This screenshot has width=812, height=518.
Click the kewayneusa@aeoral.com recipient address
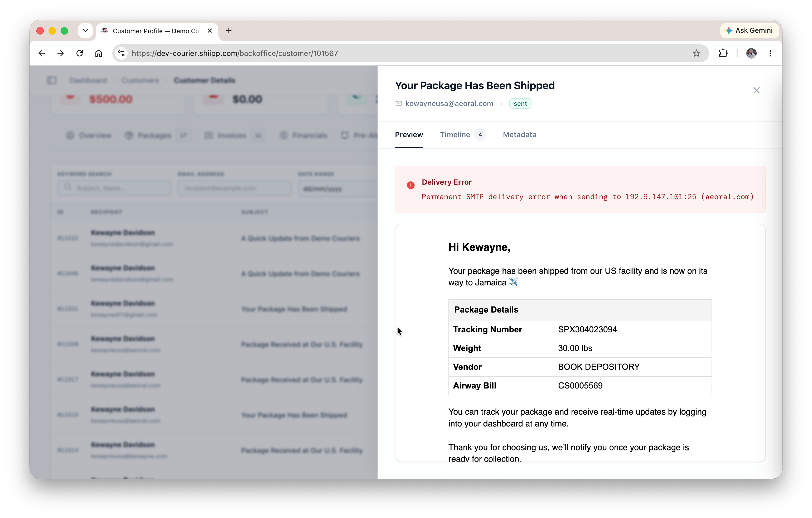pyautogui.click(x=449, y=104)
